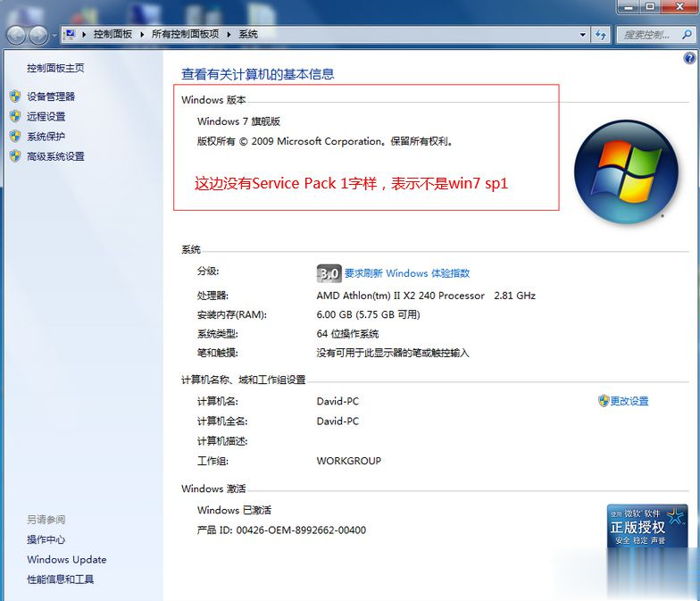Open recent pages dropdown next to Forward arrow

[54, 35]
